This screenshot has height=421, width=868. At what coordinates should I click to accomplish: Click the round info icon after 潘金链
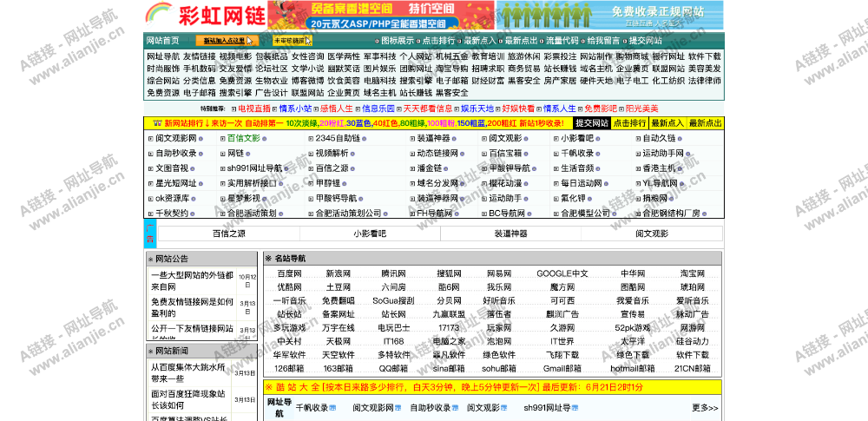[445, 169]
